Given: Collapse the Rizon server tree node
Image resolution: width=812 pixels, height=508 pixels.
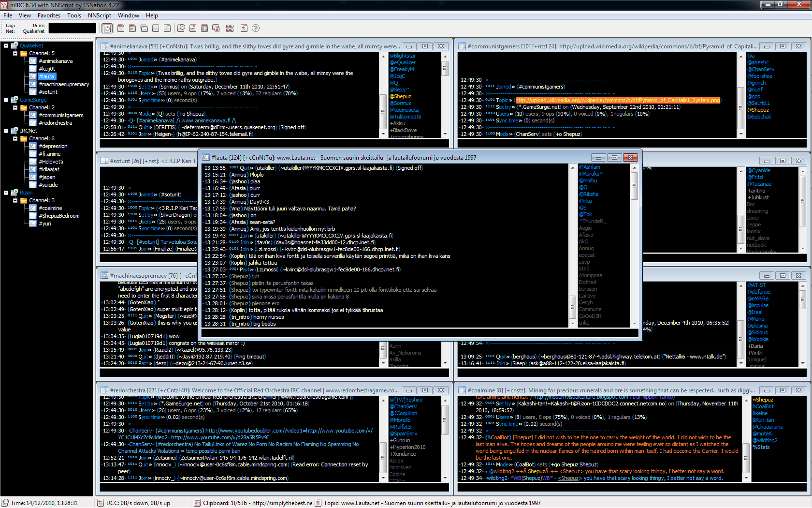Looking at the screenshot, I should tap(6, 193).
